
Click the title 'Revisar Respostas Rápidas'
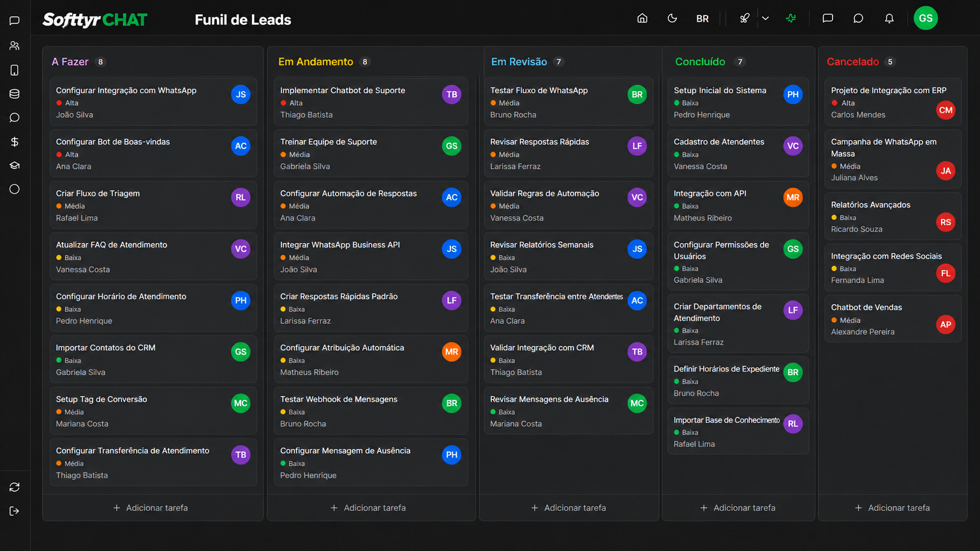[540, 142]
